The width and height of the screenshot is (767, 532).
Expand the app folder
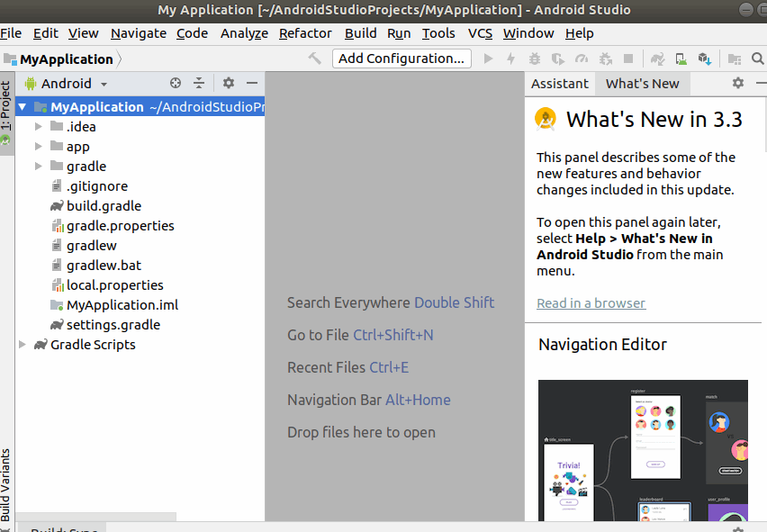[x=38, y=146]
